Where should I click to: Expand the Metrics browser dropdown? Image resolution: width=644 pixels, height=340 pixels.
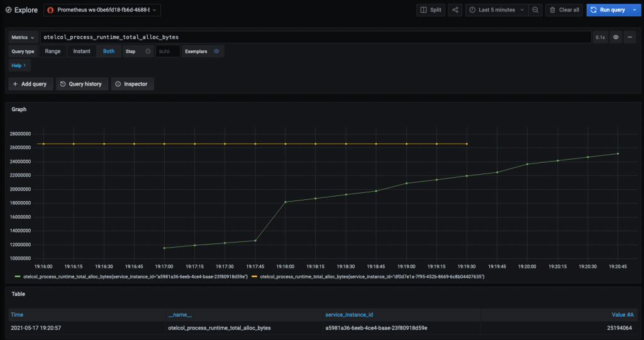pos(23,38)
